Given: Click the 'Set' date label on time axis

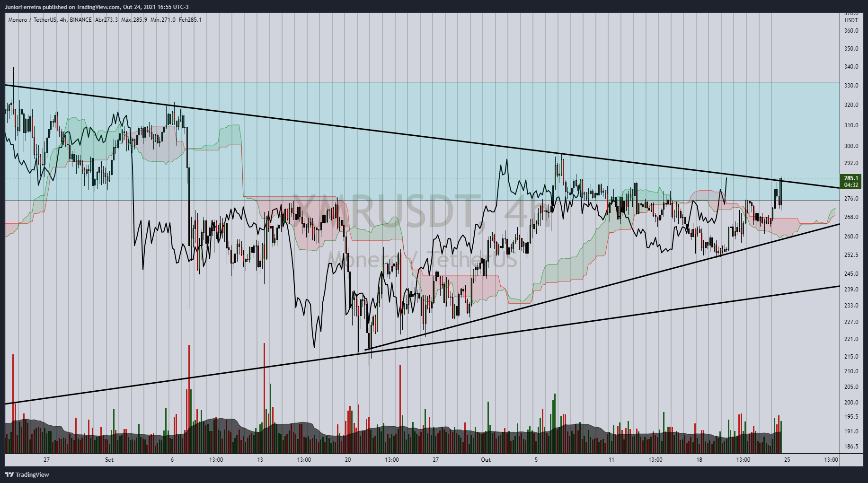Looking at the screenshot, I should tap(109, 460).
